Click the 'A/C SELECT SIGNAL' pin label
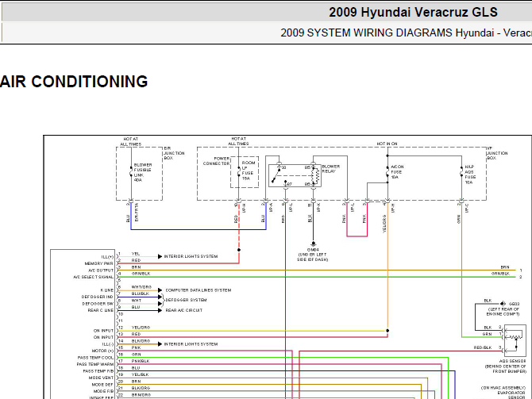The height and width of the screenshot is (399, 532). point(94,277)
